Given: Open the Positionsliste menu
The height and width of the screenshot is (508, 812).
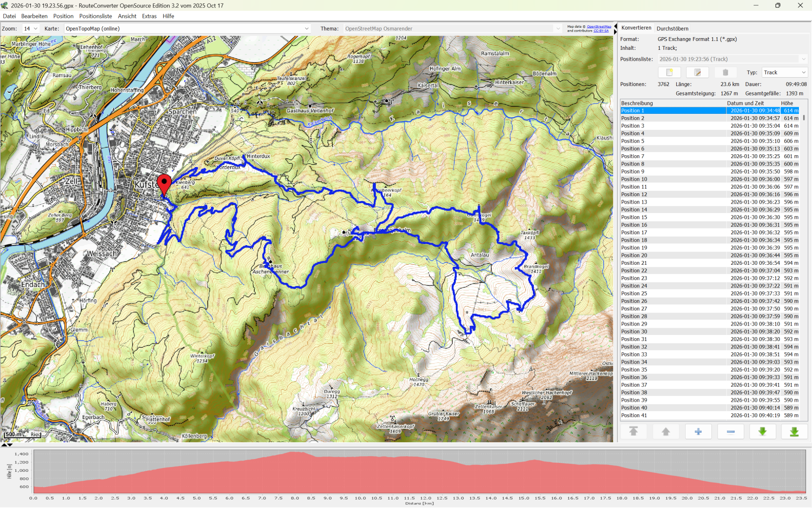Looking at the screenshot, I should [95, 16].
